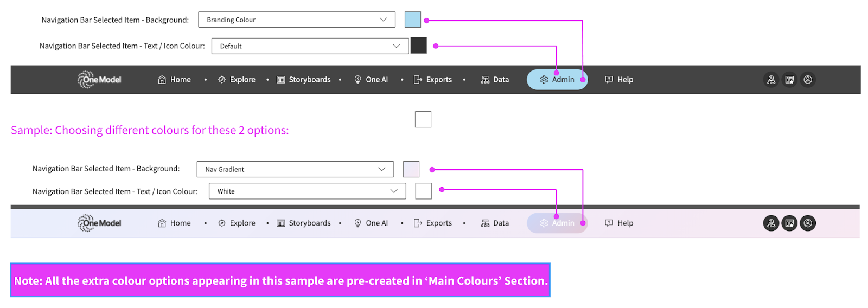Image resolution: width=868 pixels, height=308 pixels.
Task: Click the selected Admin pill in dark navbar
Action: (x=557, y=80)
